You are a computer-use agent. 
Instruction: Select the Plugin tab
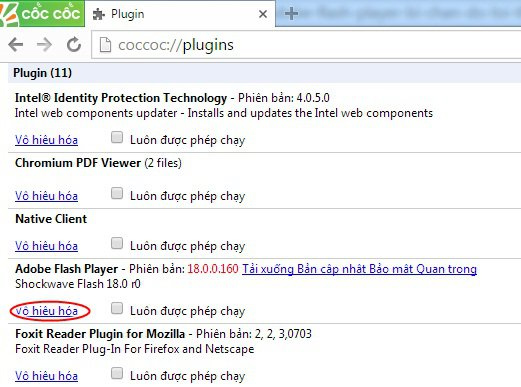pyautogui.click(x=180, y=14)
